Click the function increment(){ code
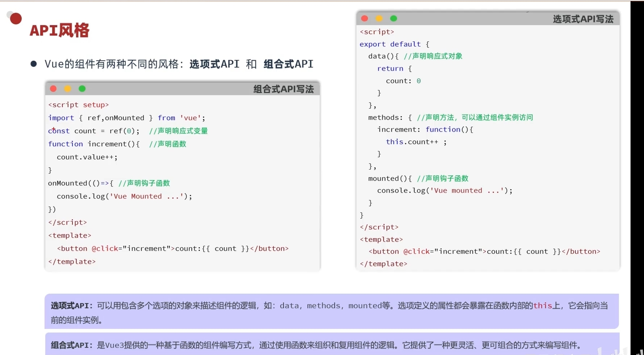 94,144
